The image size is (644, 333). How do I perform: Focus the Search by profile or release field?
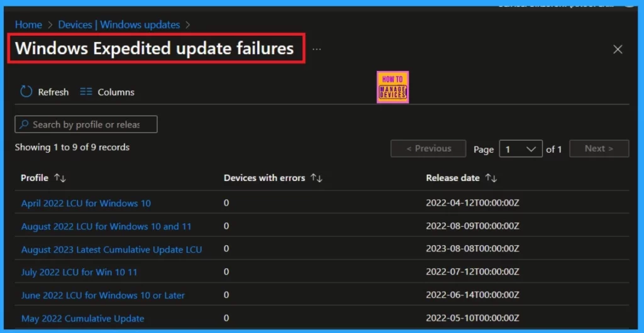pos(86,124)
